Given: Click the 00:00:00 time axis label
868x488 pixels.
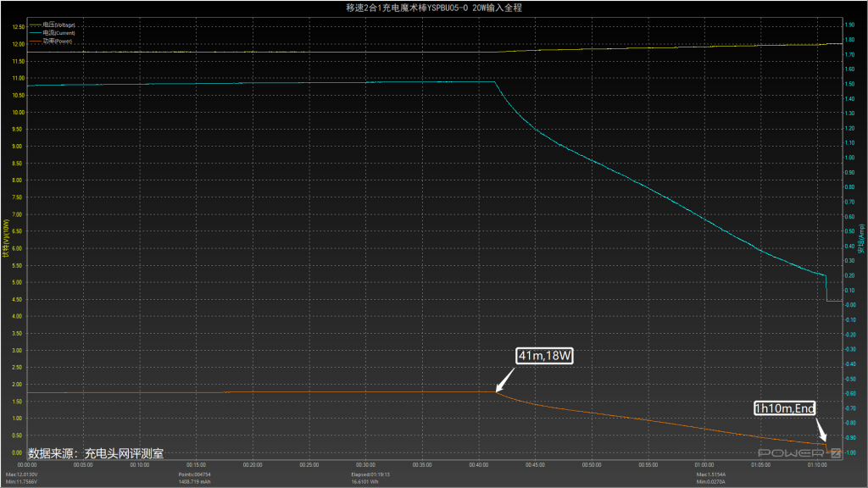Looking at the screenshot, I should pyautogui.click(x=27, y=465).
